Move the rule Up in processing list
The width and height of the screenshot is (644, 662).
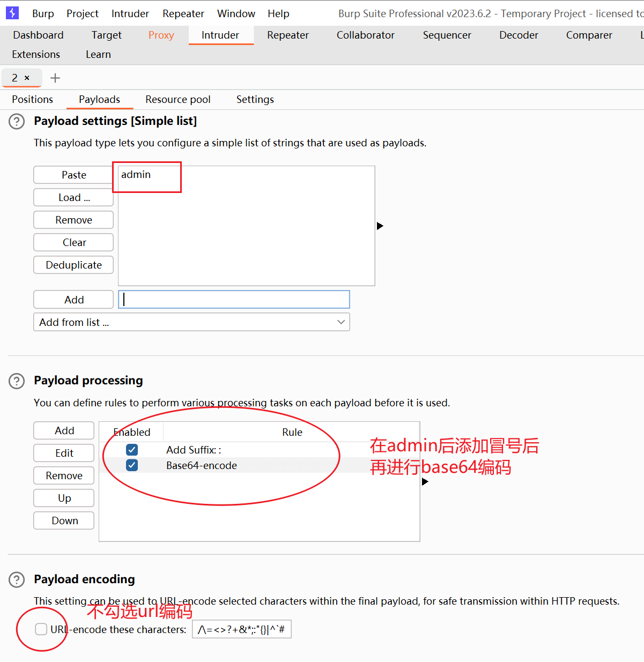pyautogui.click(x=64, y=498)
